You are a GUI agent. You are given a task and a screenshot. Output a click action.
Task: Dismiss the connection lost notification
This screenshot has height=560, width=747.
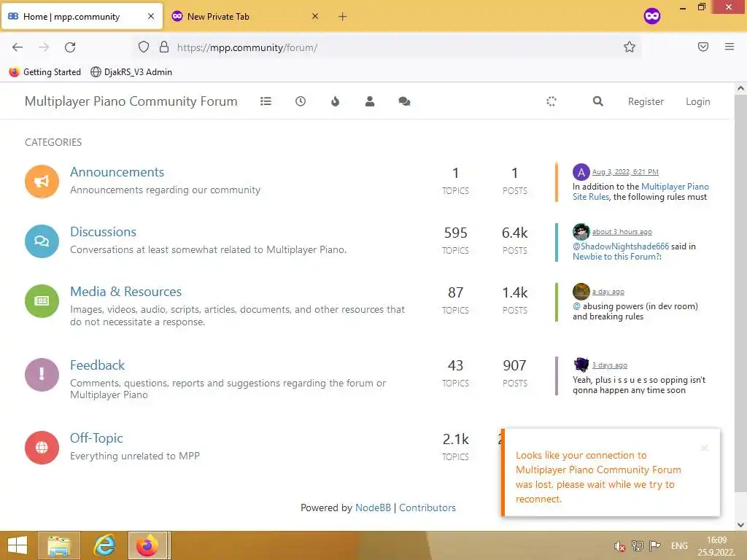(x=704, y=448)
